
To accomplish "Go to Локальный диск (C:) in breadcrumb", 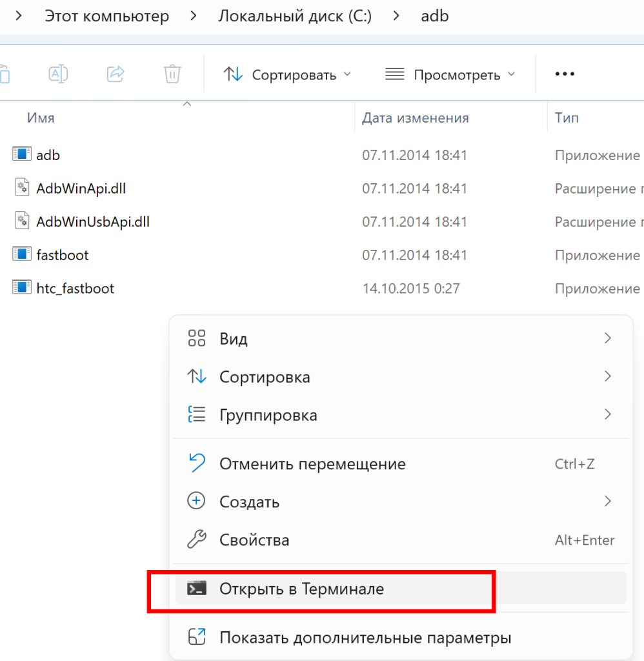I will click(x=295, y=16).
